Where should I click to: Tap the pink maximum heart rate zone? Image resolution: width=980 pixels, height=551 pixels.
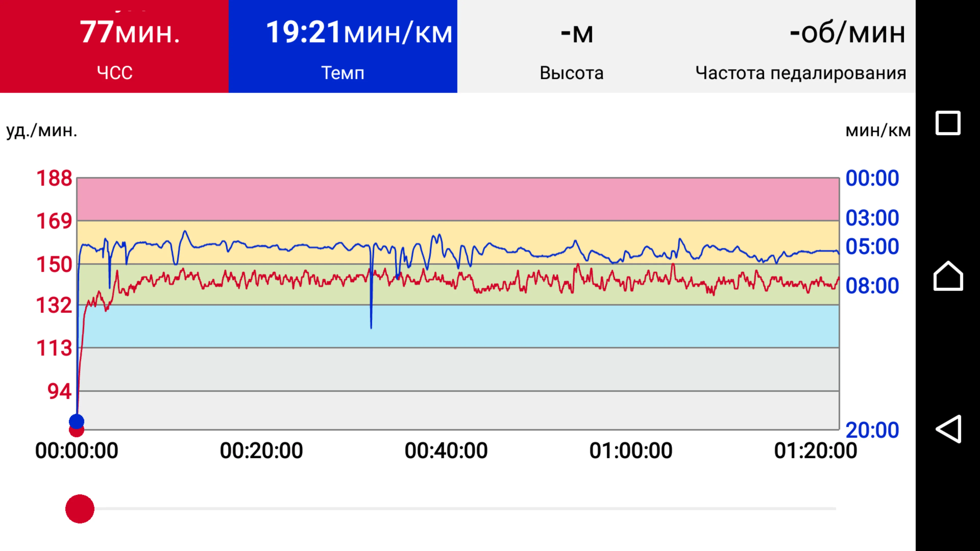click(x=457, y=199)
